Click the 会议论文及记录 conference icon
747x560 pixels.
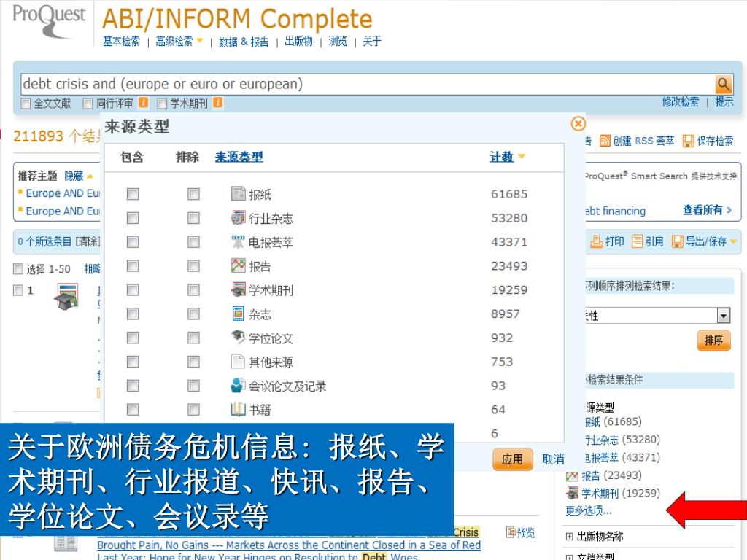tap(238, 385)
